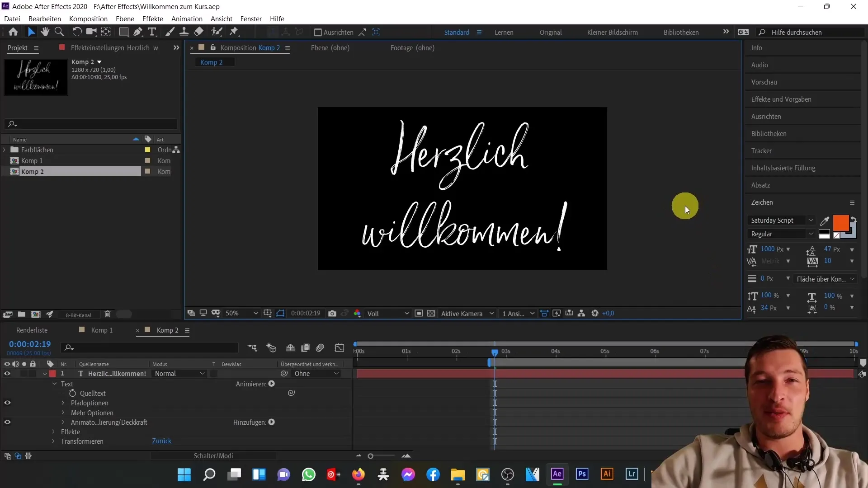
Task: Click the orange fill color swatch
Action: pyautogui.click(x=840, y=223)
